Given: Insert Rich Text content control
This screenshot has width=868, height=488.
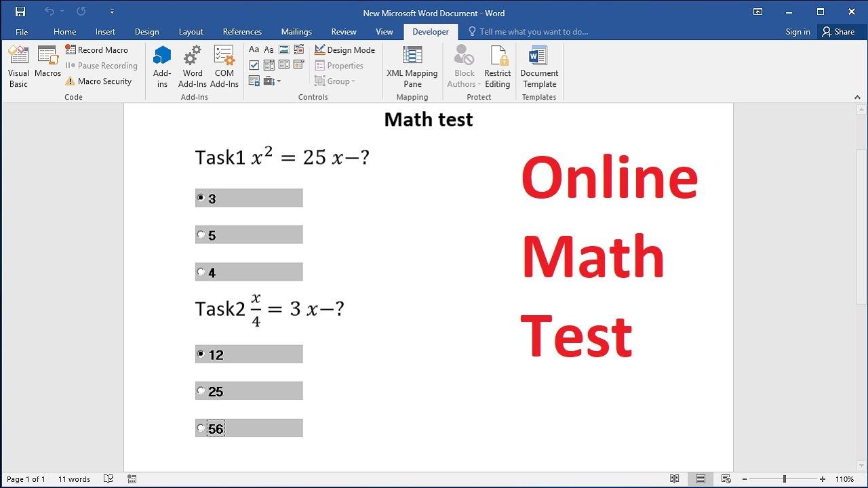Looking at the screenshot, I should point(254,50).
